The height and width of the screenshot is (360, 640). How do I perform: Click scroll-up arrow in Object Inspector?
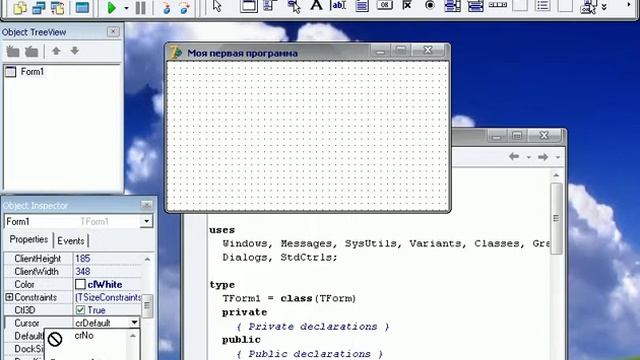click(x=147, y=259)
